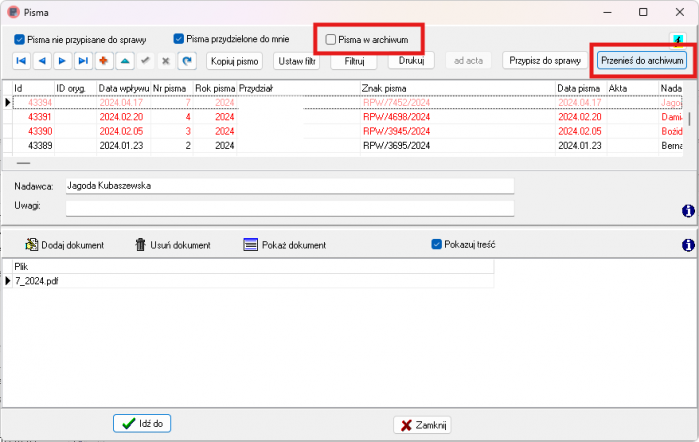Click the Znak pisma column header
Viewport: 699px width, 442px height.
tap(457, 88)
